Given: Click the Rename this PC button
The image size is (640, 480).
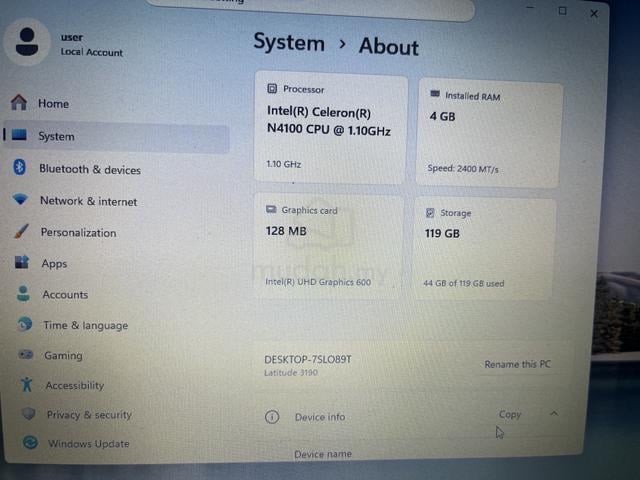Looking at the screenshot, I should pyautogui.click(x=517, y=364).
